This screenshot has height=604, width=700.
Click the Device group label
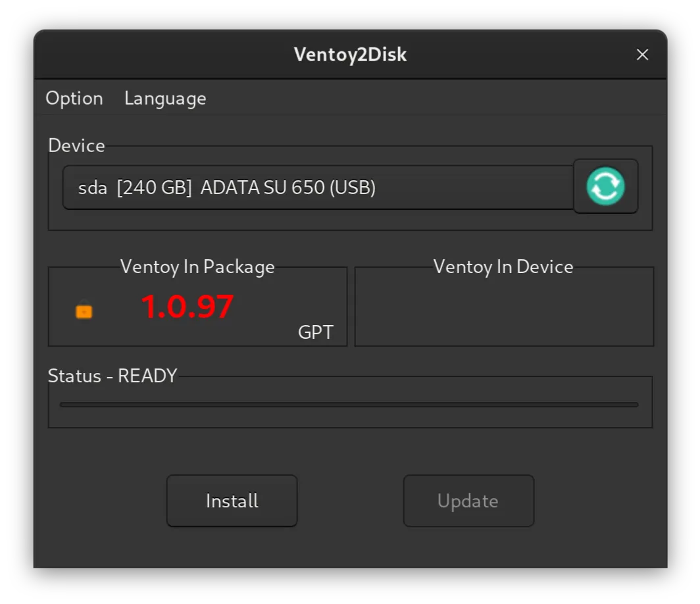[76, 145]
